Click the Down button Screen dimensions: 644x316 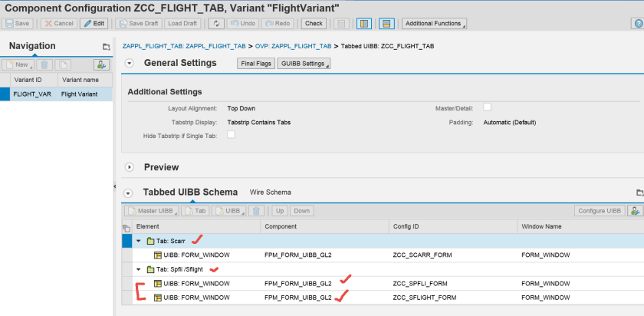[302, 211]
